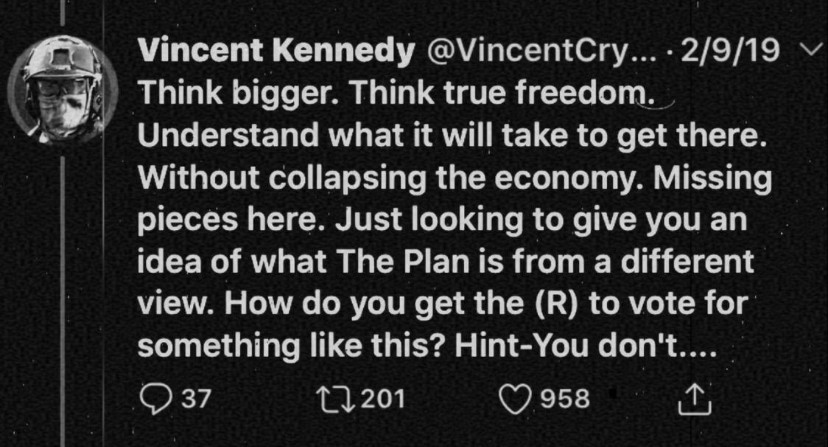828x447 pixels.
Task: Expand the tweet options chevron
Action: point(810,51)
